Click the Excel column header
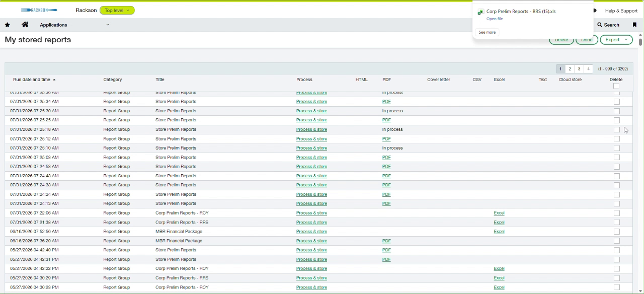644x294 pixels. (499, 80)
